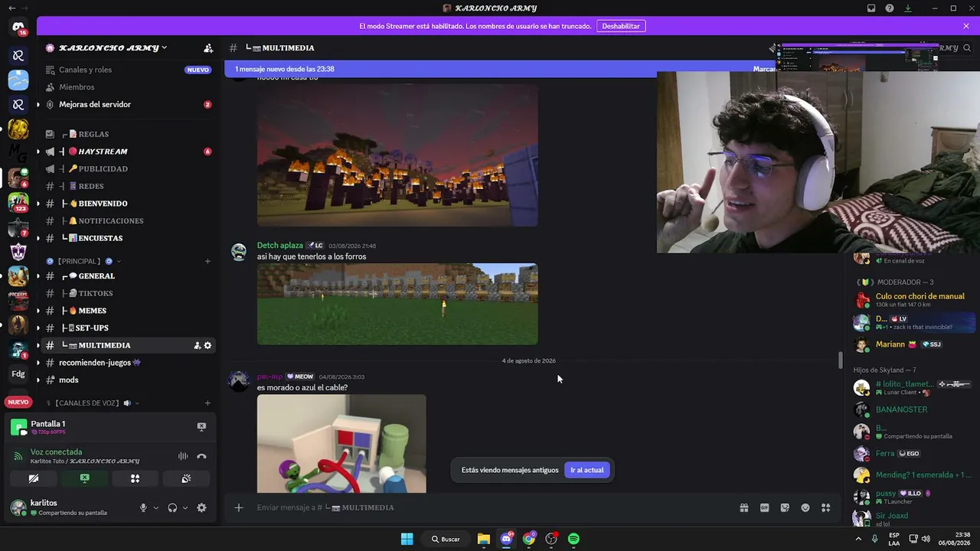
Task: Add attachment with plus button
Action: (238, 507)
